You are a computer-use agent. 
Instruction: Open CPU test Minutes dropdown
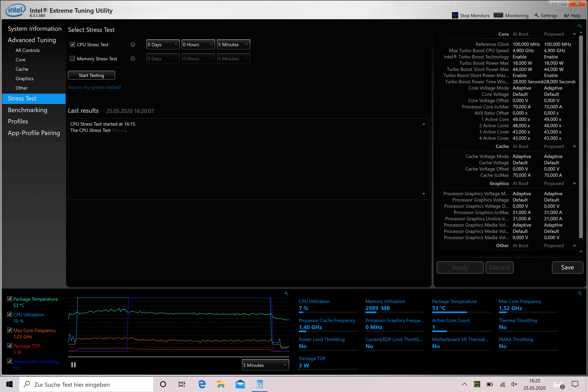[x=233, y=44]
